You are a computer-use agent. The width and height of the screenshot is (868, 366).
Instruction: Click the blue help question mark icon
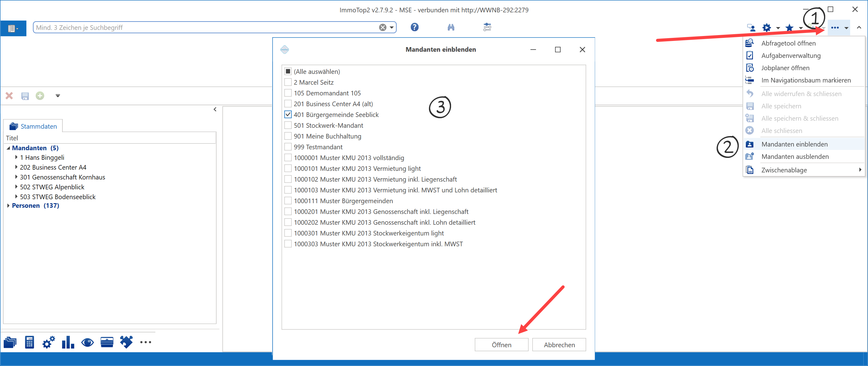tap(414, 27)
